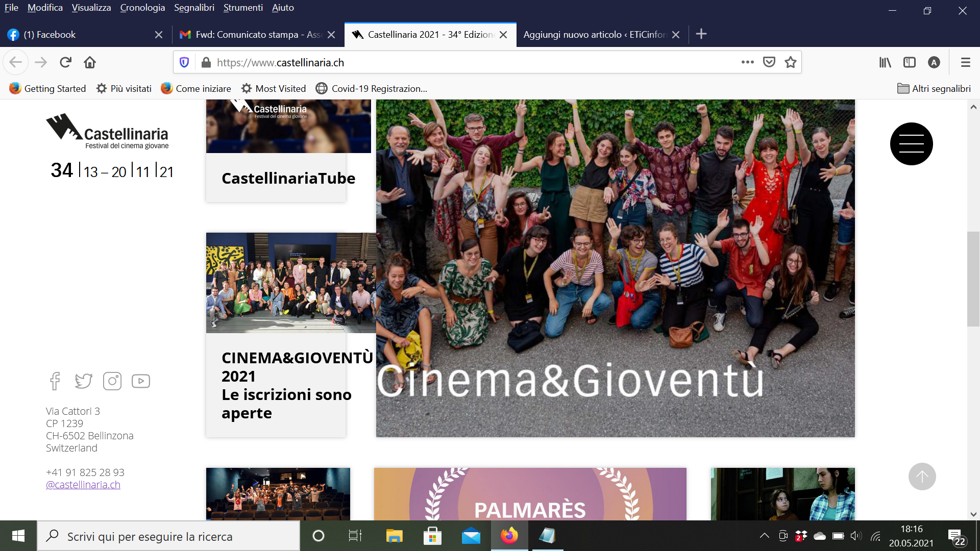Close the Castellinaria 2021 tab
This screenshot has height=551, width=980.
[x=503, y=35]
